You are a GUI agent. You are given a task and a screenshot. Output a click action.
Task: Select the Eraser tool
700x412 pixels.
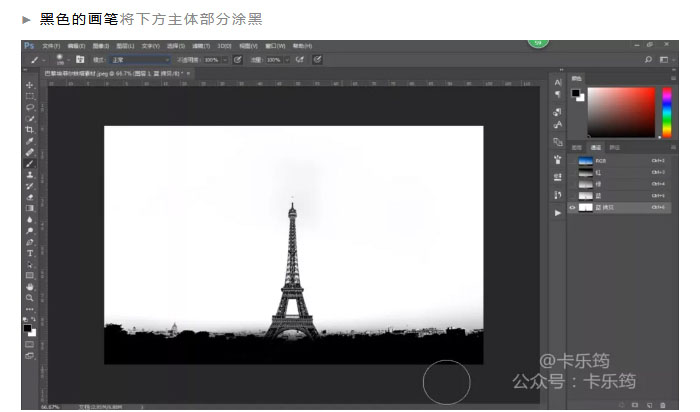[x=29, y=197]
